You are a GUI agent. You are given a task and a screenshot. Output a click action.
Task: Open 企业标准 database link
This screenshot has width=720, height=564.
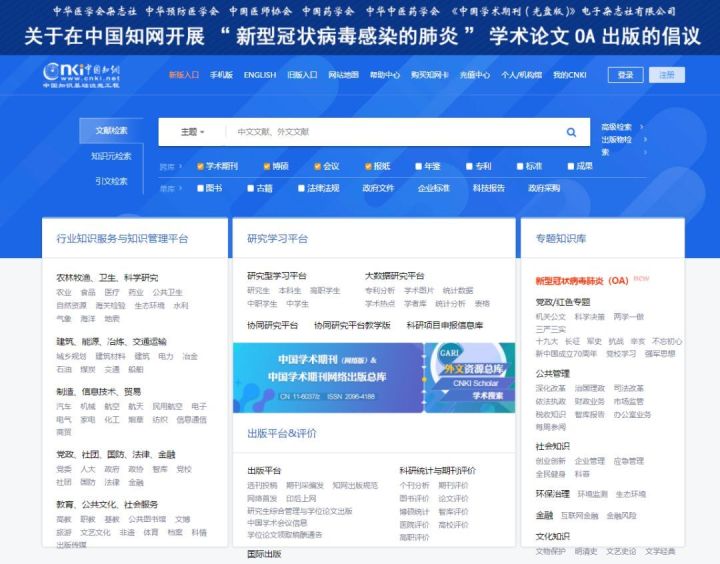coord(433,188)
